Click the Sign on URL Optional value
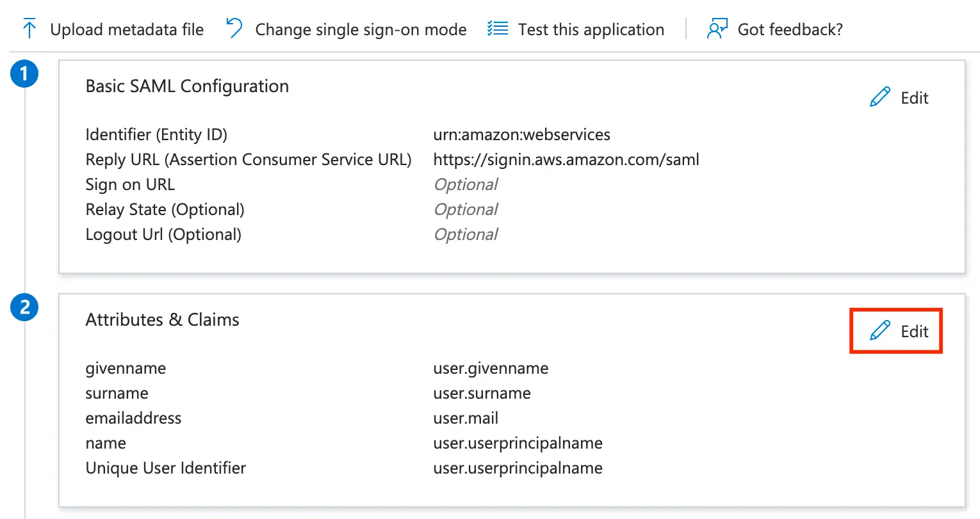This screenshot has width=980, height=519. tap(466, 184)
